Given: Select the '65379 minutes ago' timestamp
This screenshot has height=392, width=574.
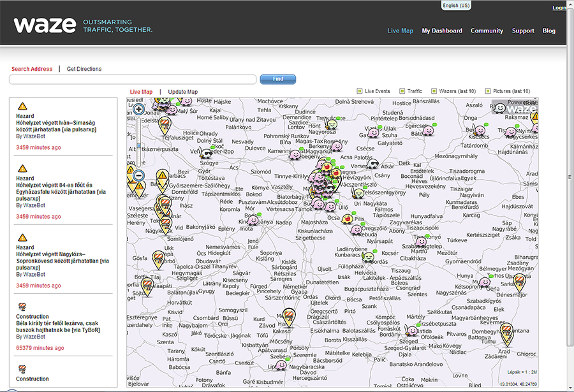Looking at the screenshot, I should click(40, 348).
